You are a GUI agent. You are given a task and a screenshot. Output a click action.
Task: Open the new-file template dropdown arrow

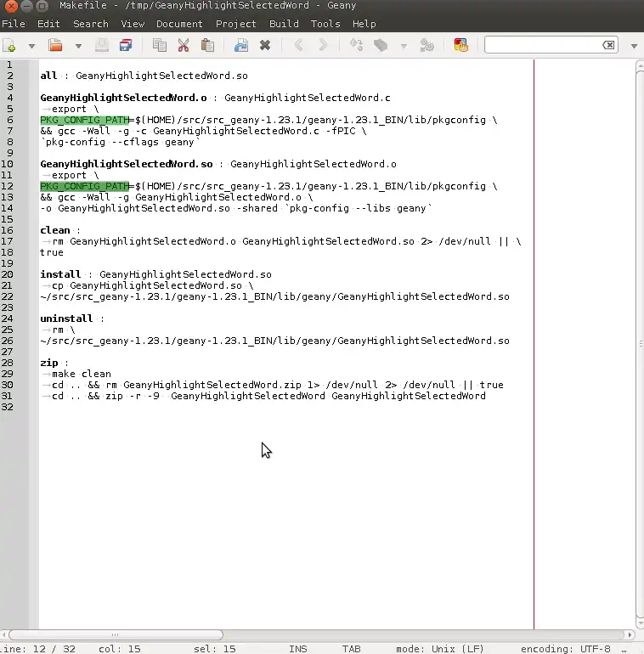pyautogui.click(x=31, y=46)
